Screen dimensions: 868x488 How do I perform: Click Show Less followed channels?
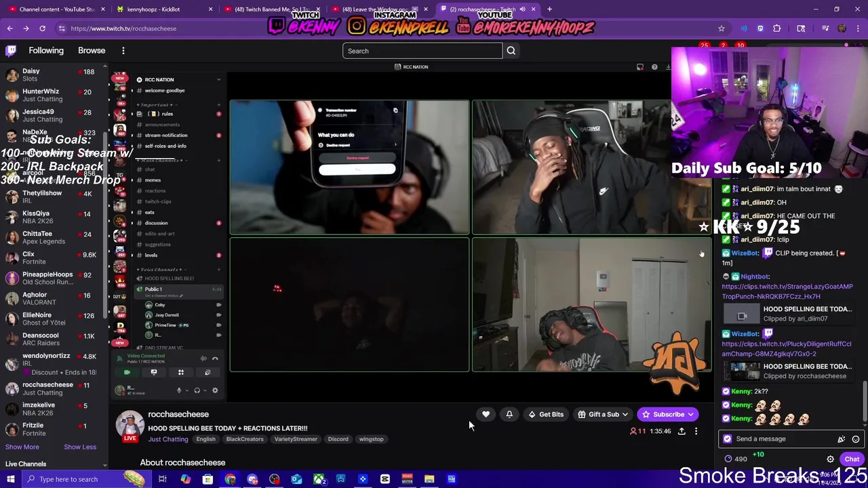[x=80, y=447]
